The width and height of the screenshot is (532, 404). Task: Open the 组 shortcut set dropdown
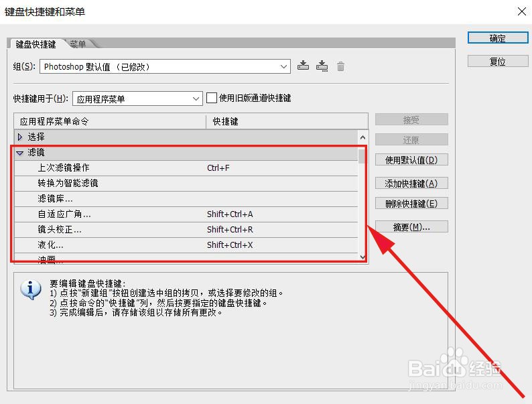(165, 66)
